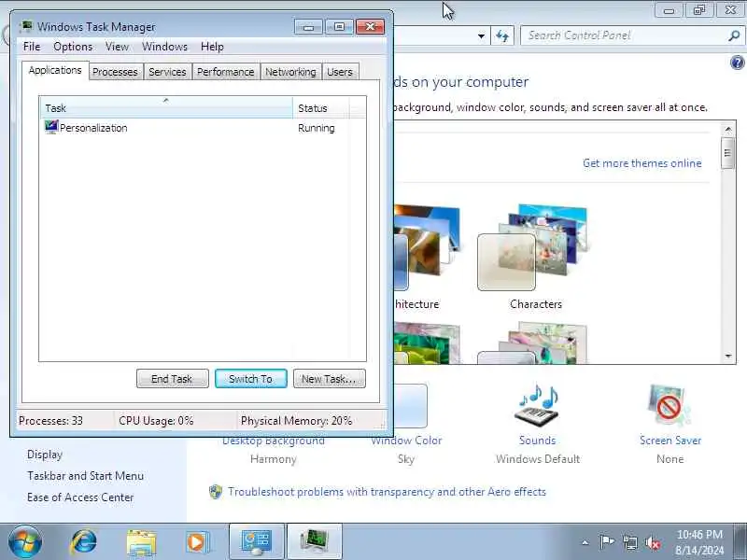This screenshot has height=560, width=747.
Task: Click the Screen Saver icon
Action: pos(669,406)
